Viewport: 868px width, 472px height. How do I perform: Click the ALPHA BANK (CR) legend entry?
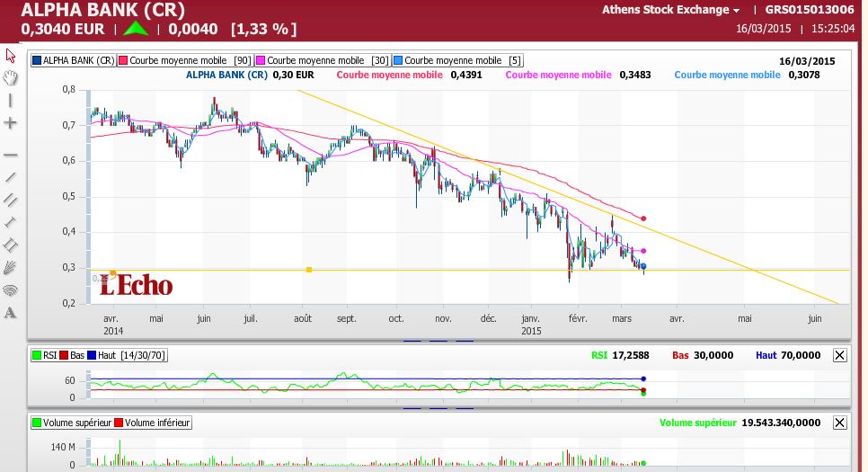tap(73, 60)
